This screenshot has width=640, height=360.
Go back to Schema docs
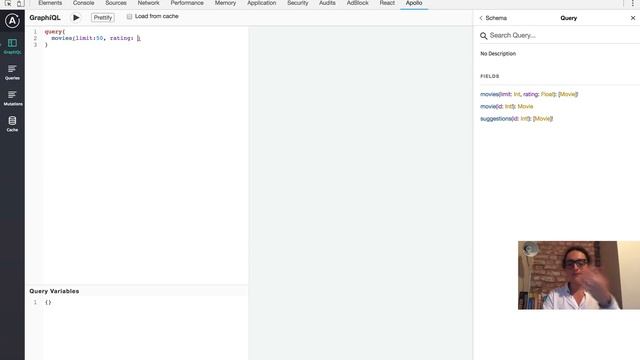(x=493, y=18)
